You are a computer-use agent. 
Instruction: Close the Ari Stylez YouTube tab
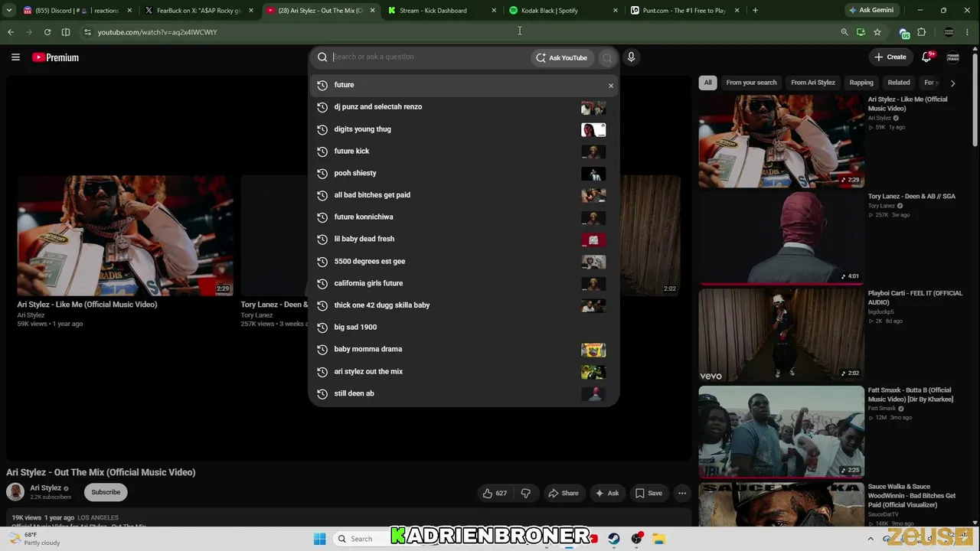(x=373, y=11)
